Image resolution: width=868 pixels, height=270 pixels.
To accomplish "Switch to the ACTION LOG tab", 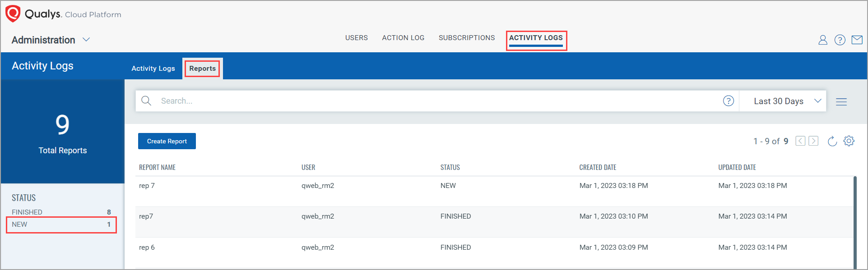I will click(403, 38).
